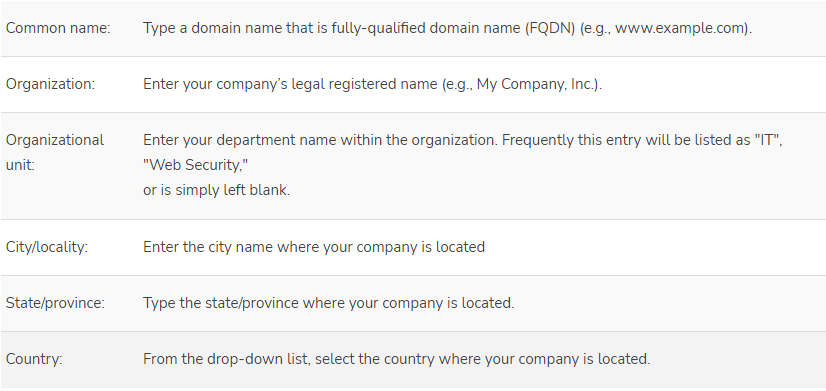The image size is (826, 391).
Task: Select the 'City/locality:' label
Action: (x=47, y=247)
